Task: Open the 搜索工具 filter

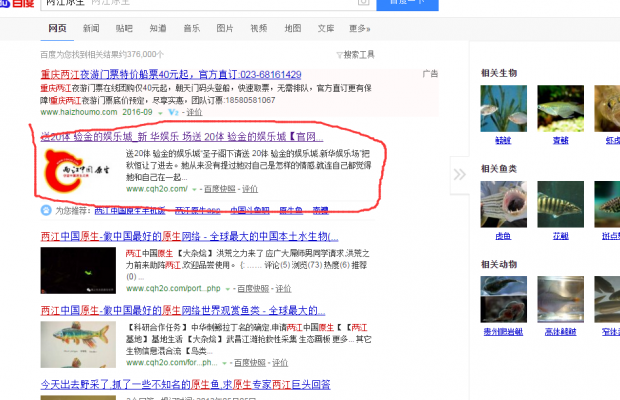Action: [355, 55]
